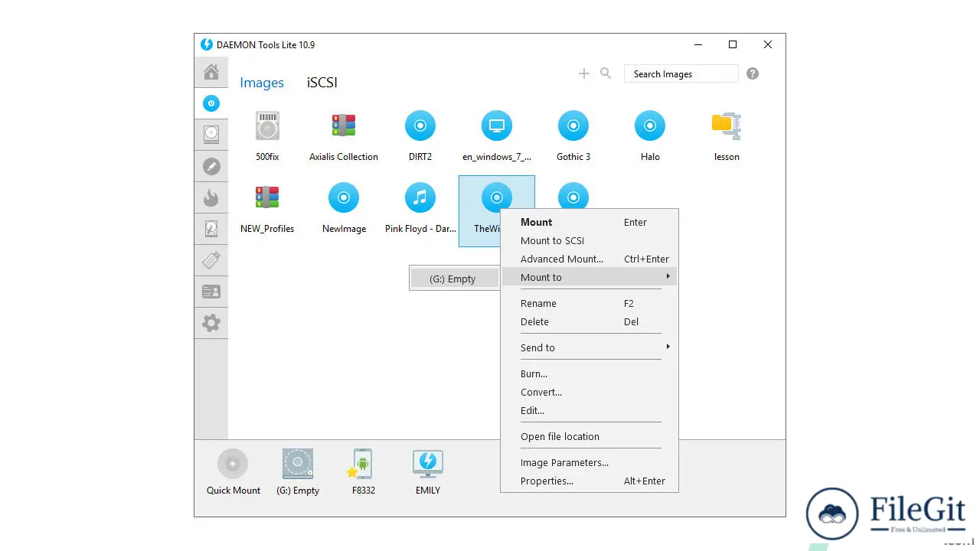Pick (G:) Empty in submenu
The height and width of the screenshot is (551, 980).
tap(454, 279)
